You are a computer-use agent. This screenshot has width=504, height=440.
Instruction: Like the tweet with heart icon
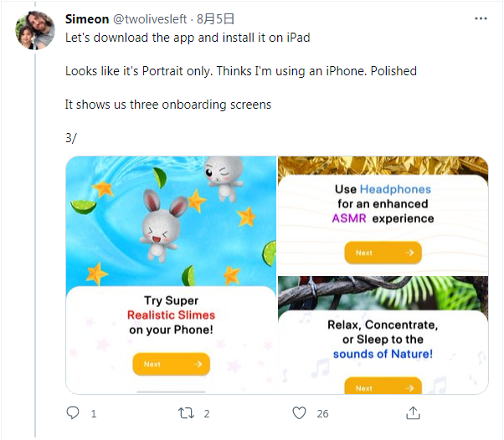(x=299, y=413)
